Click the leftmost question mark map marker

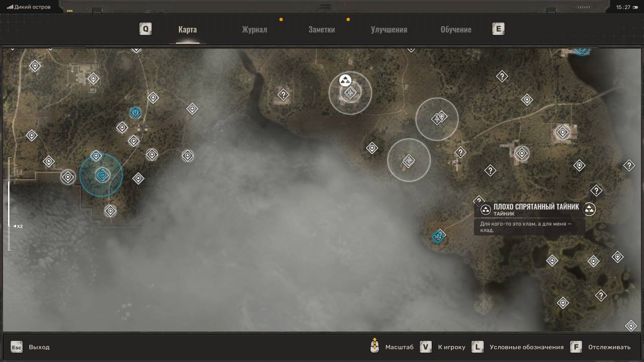pyautogui.click(x=283, y=95)
